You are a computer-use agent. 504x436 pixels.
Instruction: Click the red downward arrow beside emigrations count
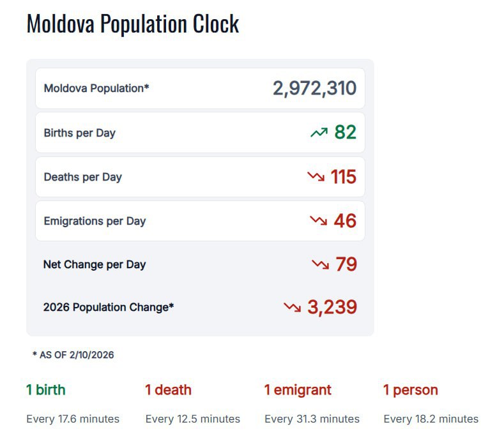tap(318, 220)
